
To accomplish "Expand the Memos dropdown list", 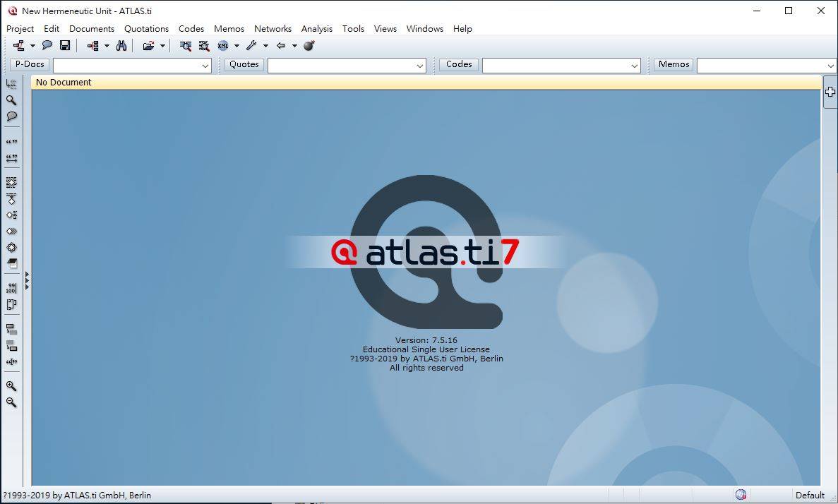I will click(830, 66).
